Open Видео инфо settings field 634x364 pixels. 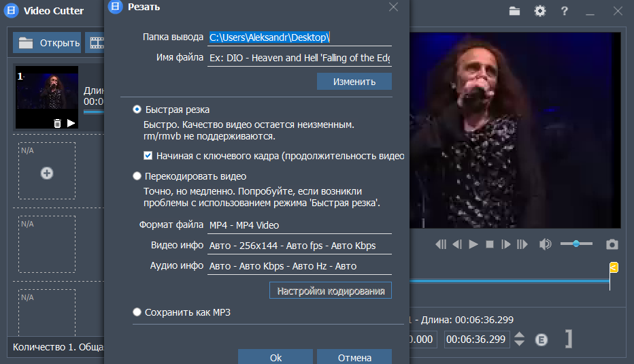299,246
